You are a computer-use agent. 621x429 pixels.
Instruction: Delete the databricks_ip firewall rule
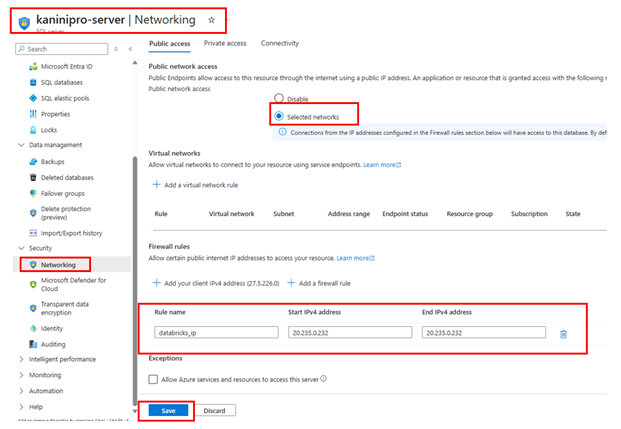(x=563, y=333)
